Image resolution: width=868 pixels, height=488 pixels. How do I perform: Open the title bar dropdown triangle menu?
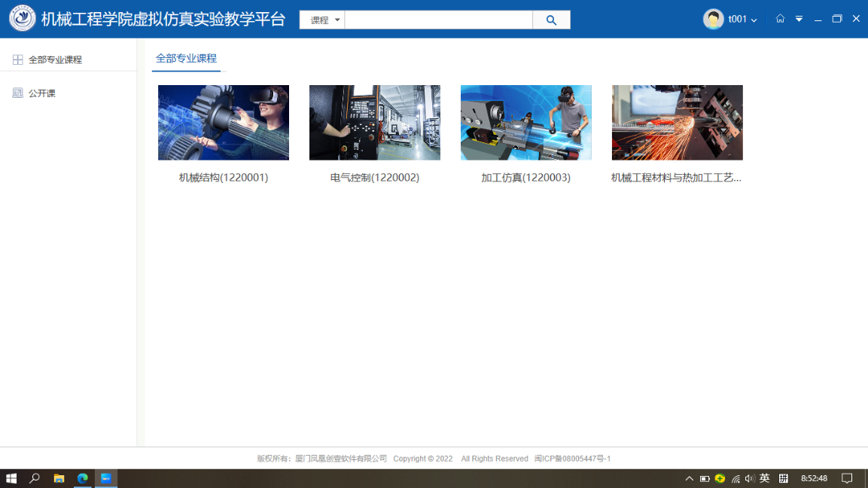click(799, 19)
